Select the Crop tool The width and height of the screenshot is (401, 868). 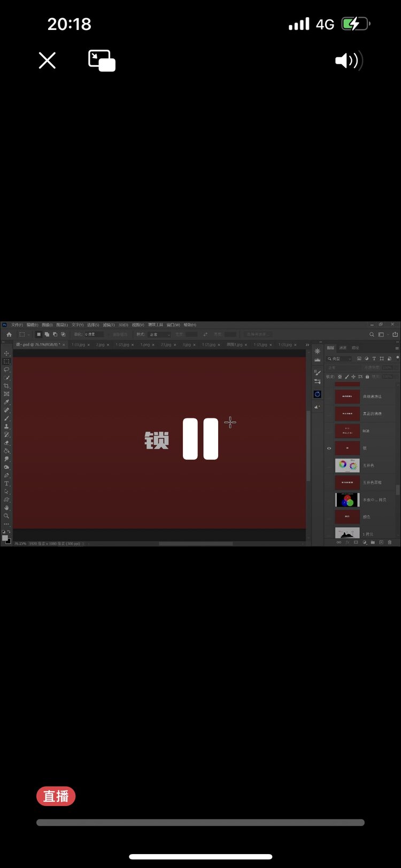coord(6,385)
